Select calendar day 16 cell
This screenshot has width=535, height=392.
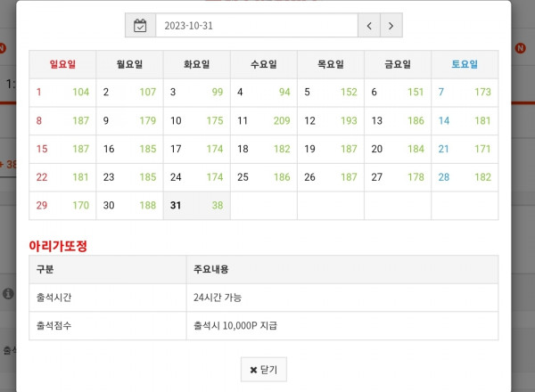point(129,150)
